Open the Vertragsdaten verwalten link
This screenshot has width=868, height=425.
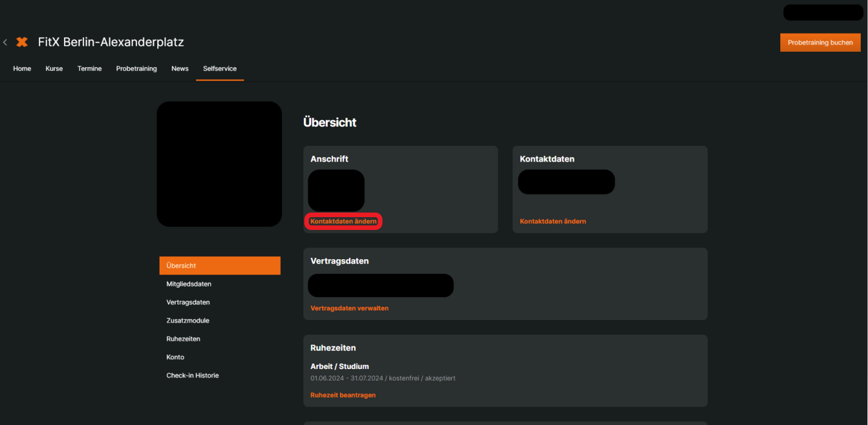pyautogui.click(x=349, y=309)
